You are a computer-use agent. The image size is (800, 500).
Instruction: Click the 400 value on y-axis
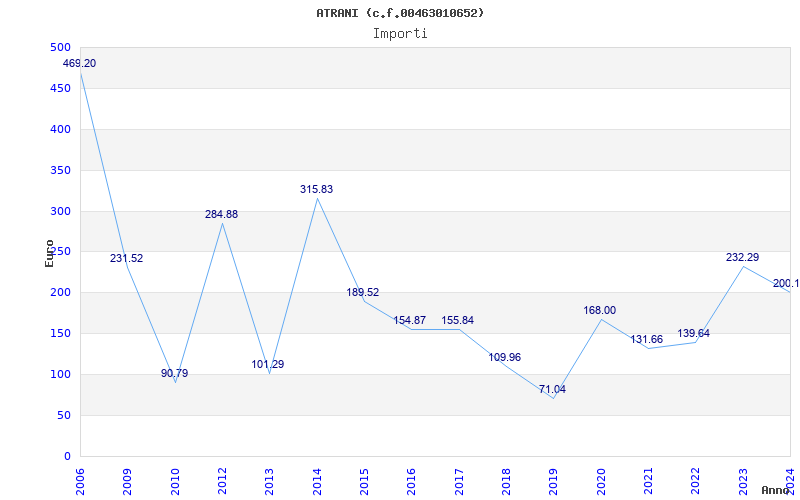click(x=60, y=130)
